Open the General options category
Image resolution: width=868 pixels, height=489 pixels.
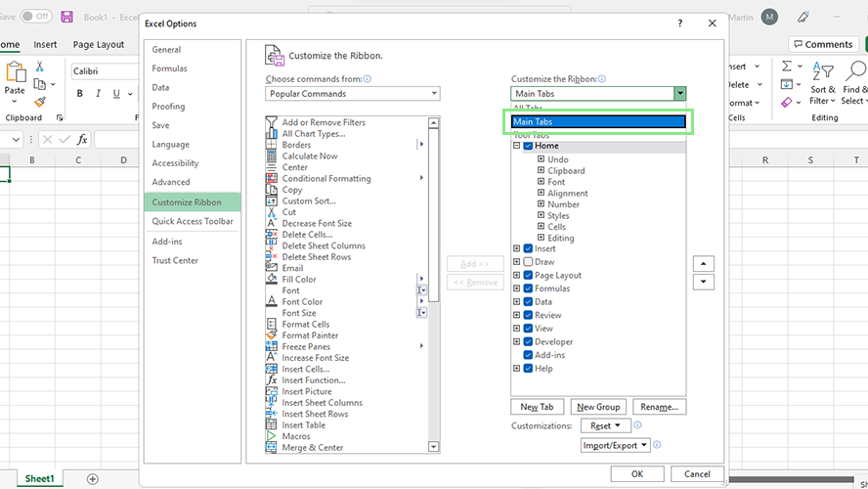point(166,49)
